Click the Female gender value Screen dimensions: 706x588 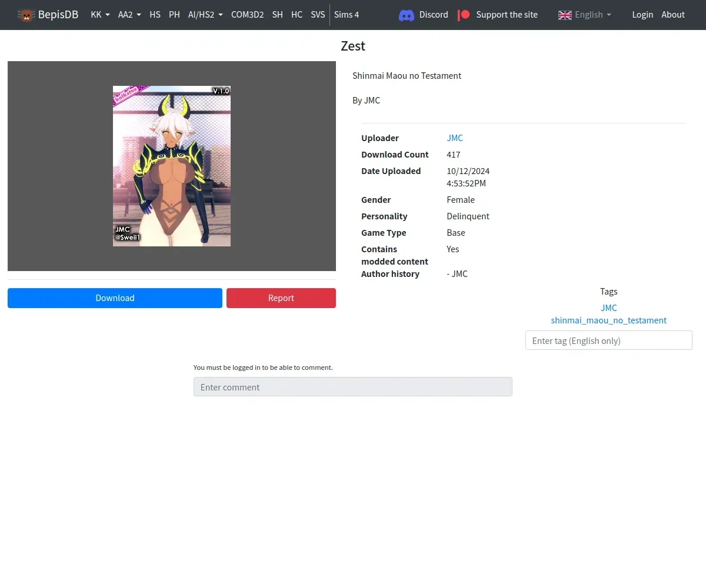coord(461,200)
